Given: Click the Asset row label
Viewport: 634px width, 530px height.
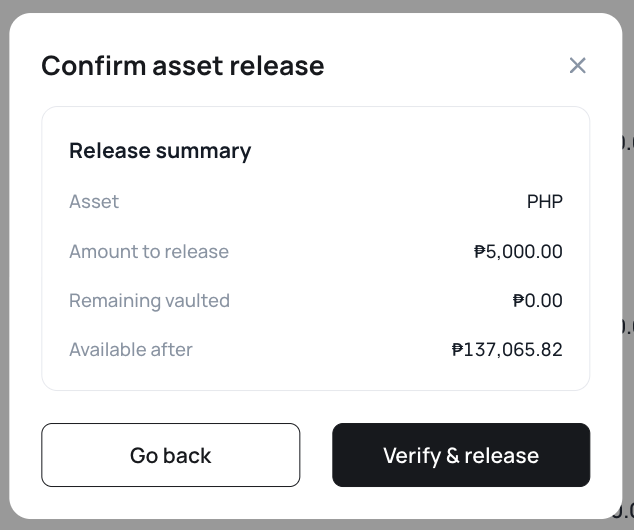Looking at the screenshot, I should [x=94, y=201].
